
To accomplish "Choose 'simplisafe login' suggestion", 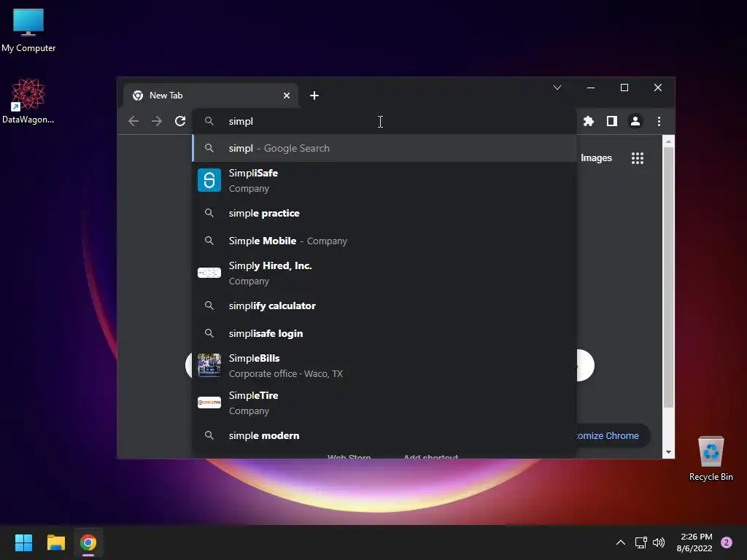I will [384, 333].
